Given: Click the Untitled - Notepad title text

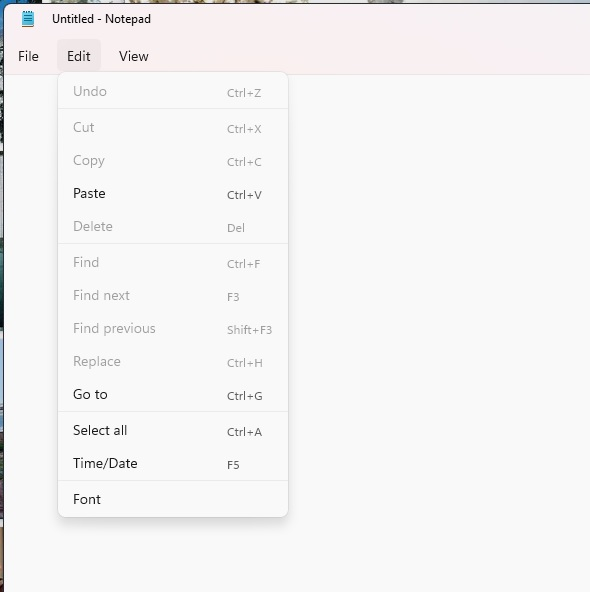Looking at the screenshot, I should click(101, 19).
